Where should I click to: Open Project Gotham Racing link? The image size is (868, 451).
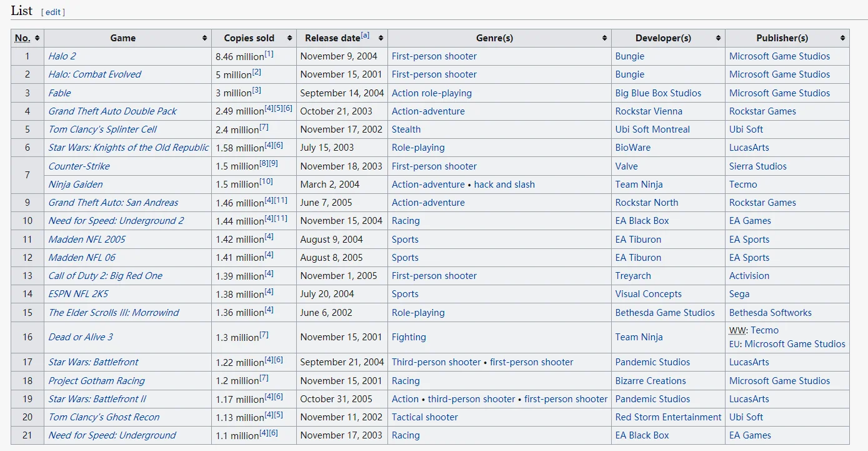tap(96, 381)
